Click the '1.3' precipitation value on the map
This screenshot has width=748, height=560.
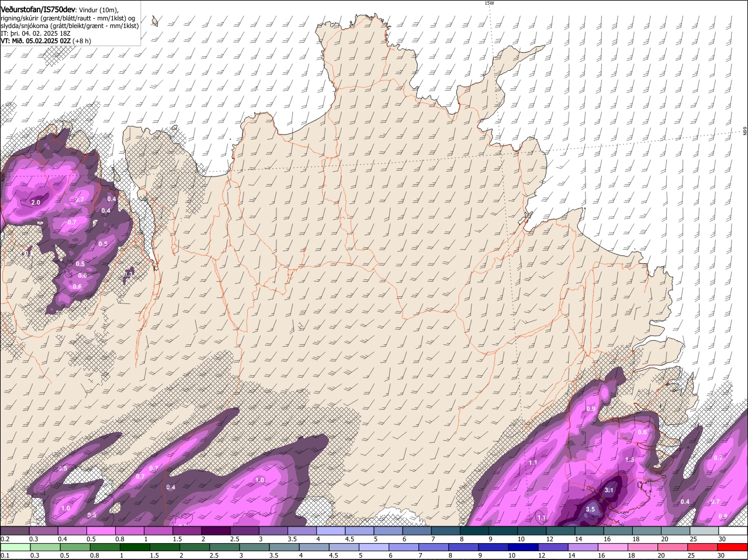pos(629,459)
